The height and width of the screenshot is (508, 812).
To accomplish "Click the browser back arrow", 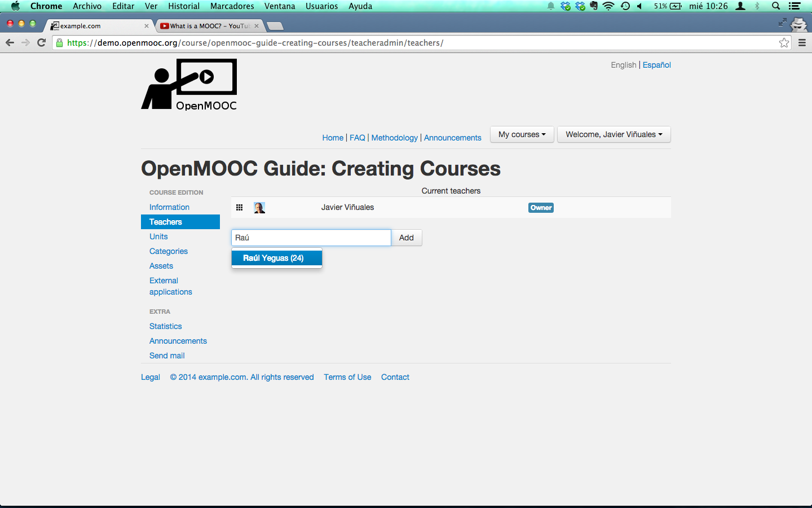I will tap(10, 43).
